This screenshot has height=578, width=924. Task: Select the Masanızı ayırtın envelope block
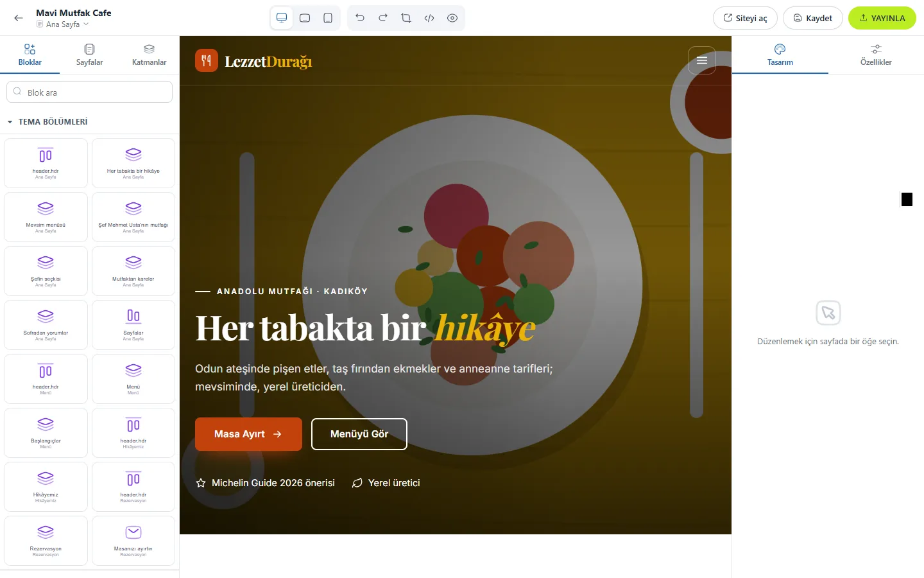(x=133, y=541)
